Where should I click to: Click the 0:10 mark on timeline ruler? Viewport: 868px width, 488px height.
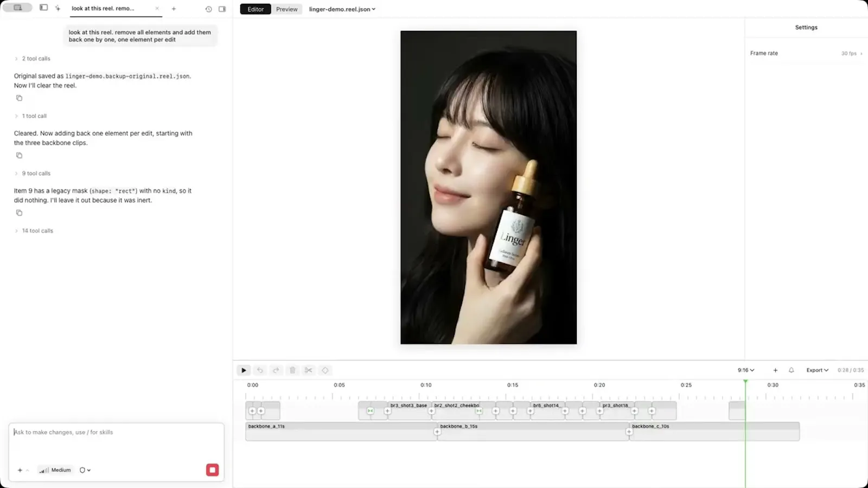click(426, 385)
